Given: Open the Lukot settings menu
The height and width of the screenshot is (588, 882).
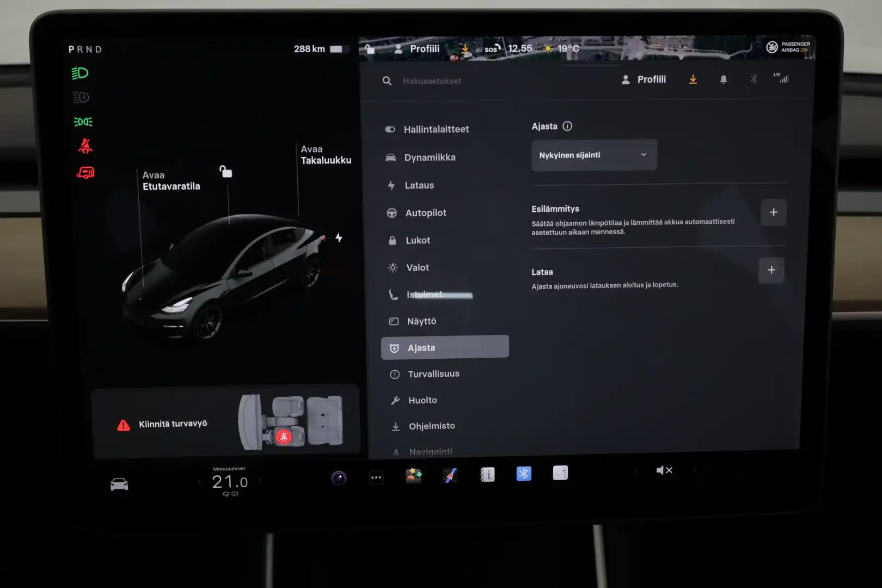Looking at the screenshot, I should (x=409, y=240).
